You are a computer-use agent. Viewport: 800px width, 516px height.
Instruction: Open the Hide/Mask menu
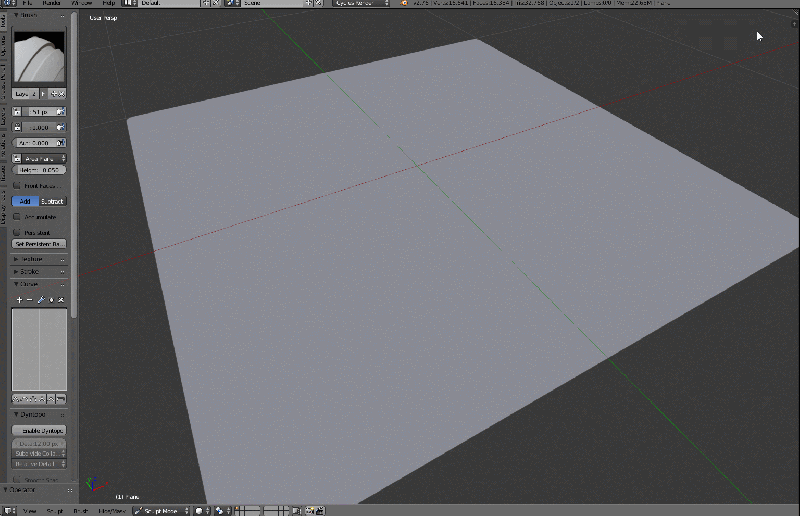(112, 511)
